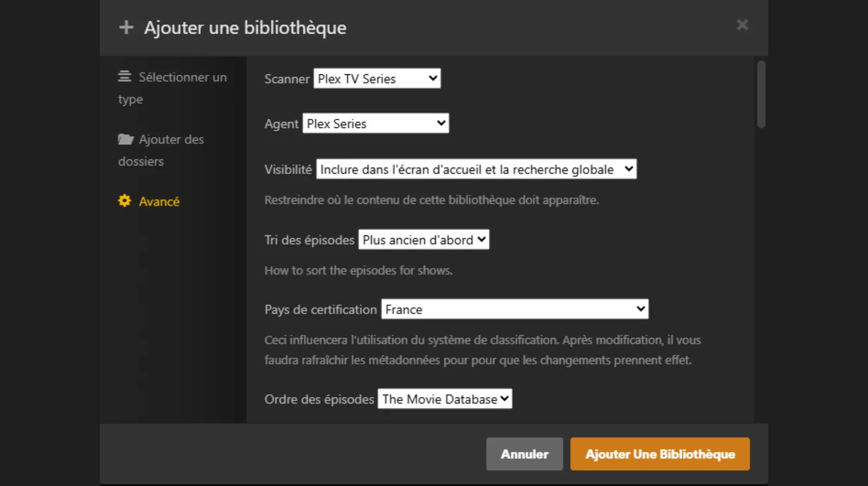
Task: Open the Tri des épisodes dropdown
Action: tap(424, 240)
